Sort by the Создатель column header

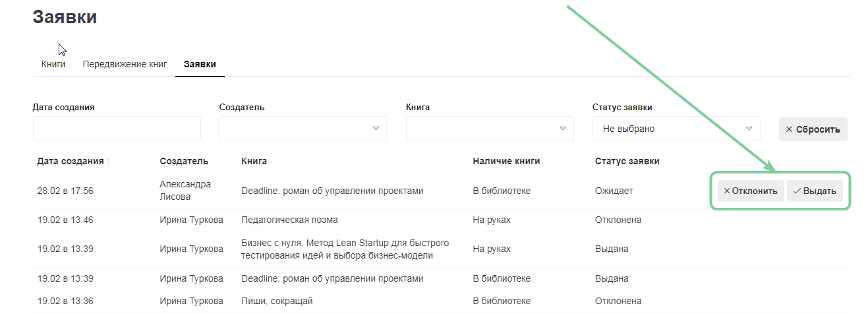coord(184,161)
